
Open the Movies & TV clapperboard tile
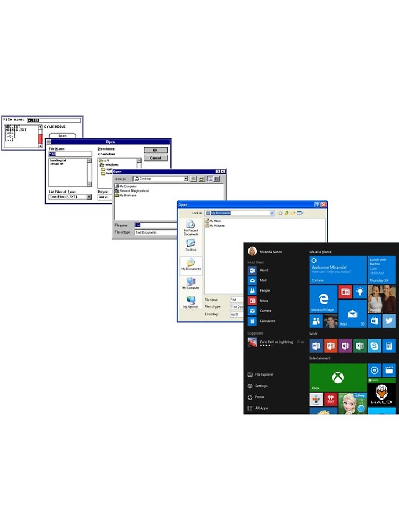pos(389,370)
